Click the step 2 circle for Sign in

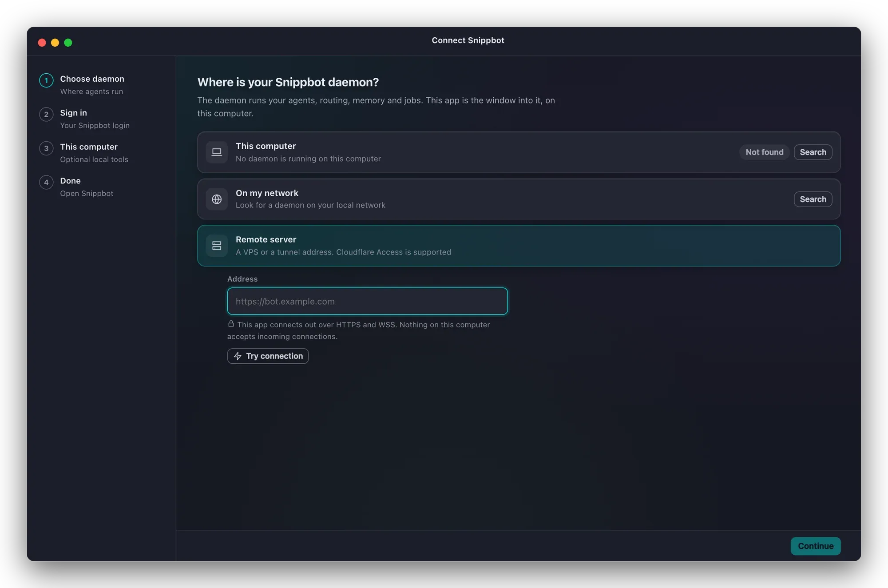click(x=46, y=114)
